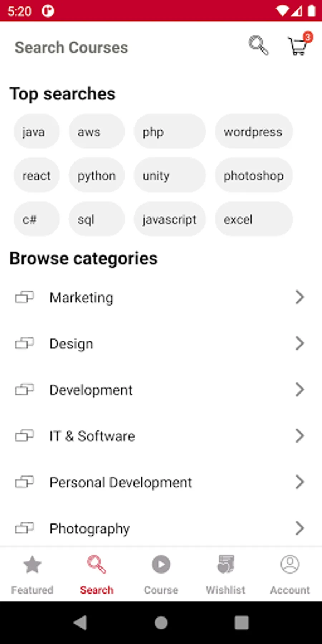Select the python top search chip
Viewport: 322px width, 644px height.
click(x=97, y=176)
